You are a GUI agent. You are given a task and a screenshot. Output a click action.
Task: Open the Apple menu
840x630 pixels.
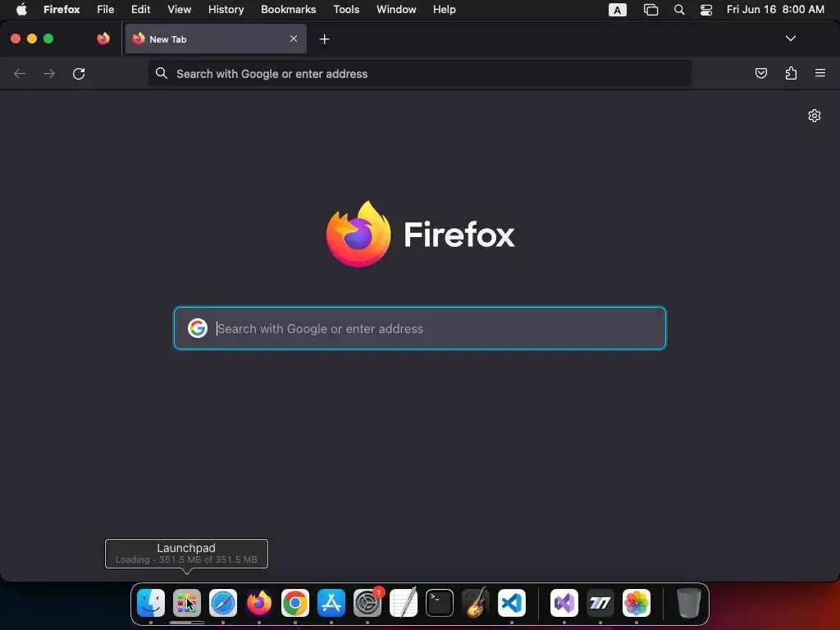coord(21,9)
